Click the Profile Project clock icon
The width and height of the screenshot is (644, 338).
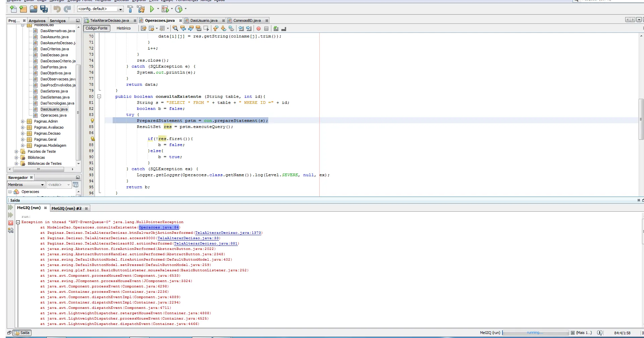click(x=179, y=9)
